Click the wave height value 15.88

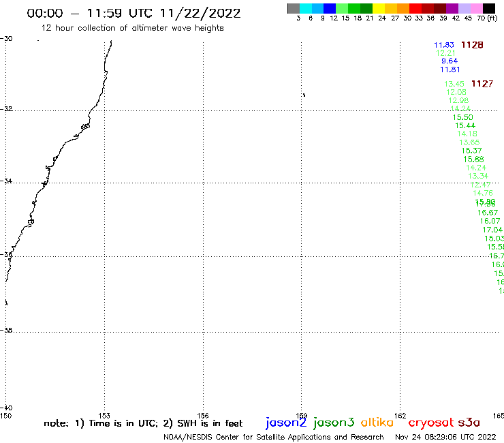point(473,159)
